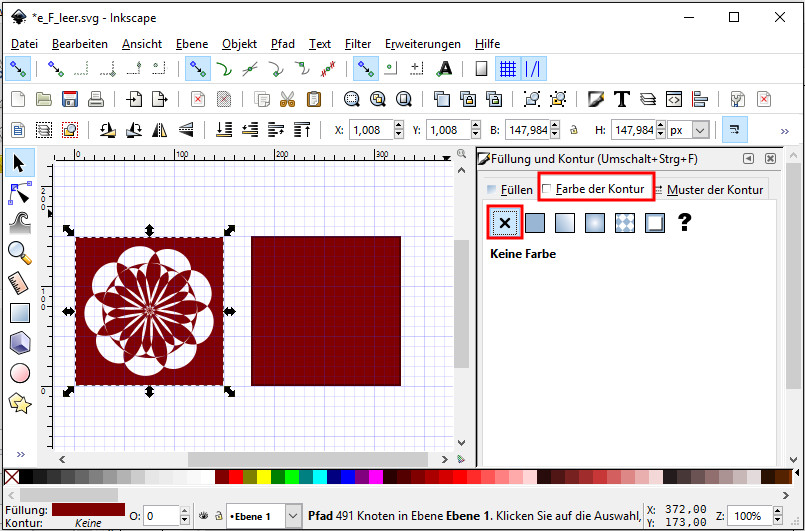Screen dimensions: 805x531
Task: Open a file with folder icon
Action: click(x=44, y=99)
